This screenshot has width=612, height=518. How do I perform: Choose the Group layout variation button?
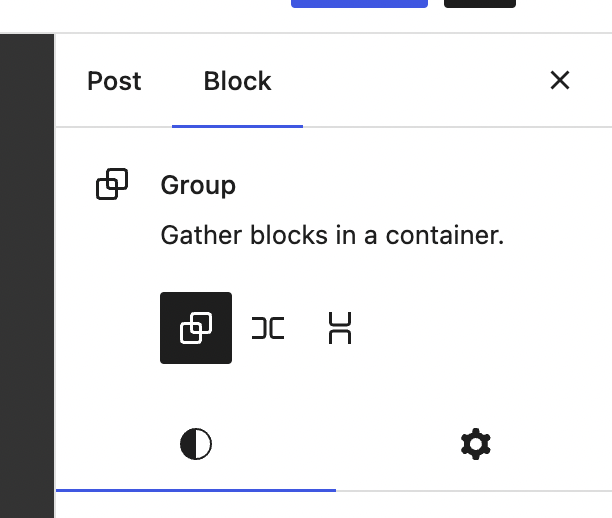coord(196,328)
